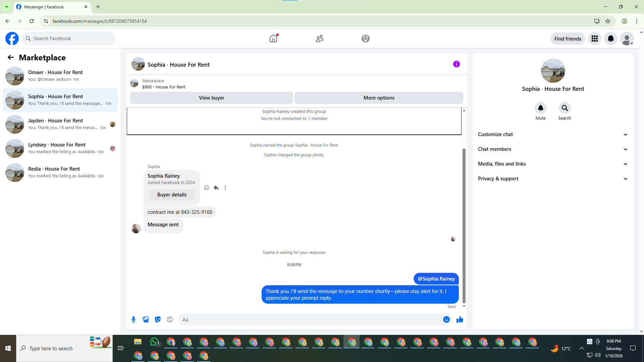
Task: Click the reply arrow on Sophia's message
Action: click(x=216, y=188)
